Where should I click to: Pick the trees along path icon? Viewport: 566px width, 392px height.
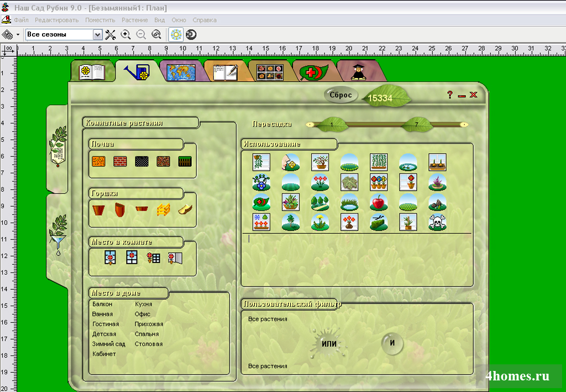(x=320, y=202)
